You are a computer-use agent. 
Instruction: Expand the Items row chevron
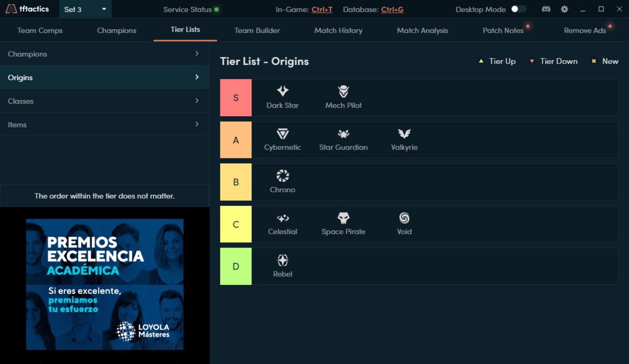pyautogui.click(x=197, y=124)
